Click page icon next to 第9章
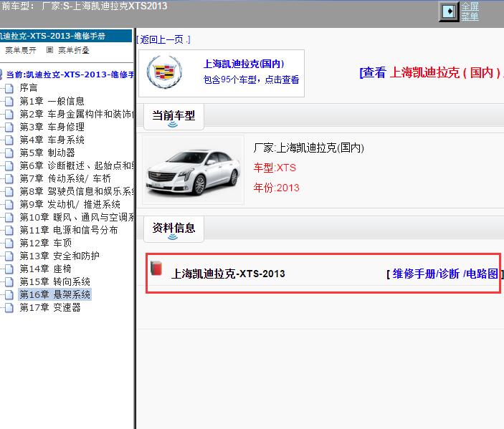The height and width of the screenshot is (429, 504). pyautogui.click(x=9, y=205)
